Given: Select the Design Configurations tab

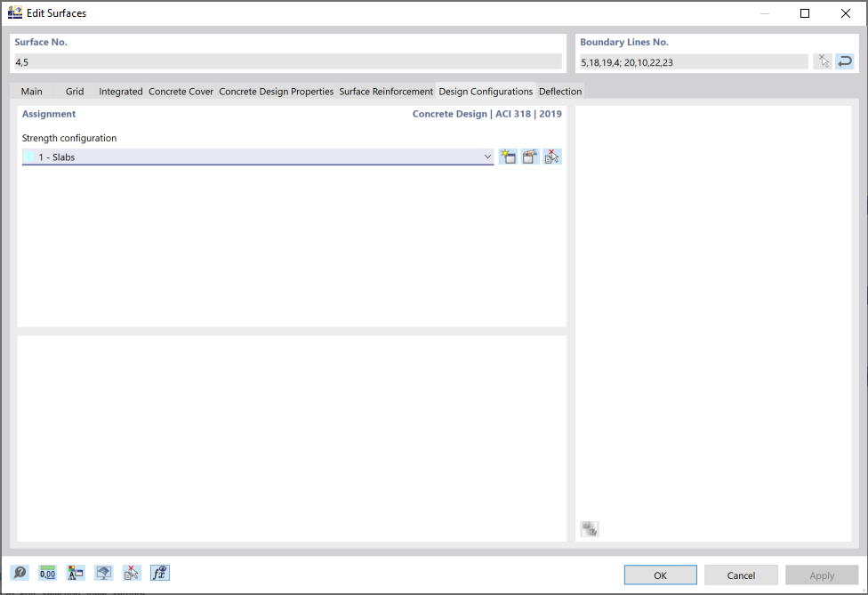Looking at the screenshot, I should [x=486, y=92].
